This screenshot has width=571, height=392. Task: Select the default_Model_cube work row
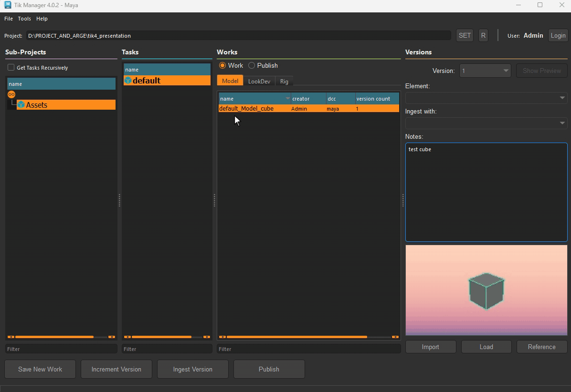point(308,108)
